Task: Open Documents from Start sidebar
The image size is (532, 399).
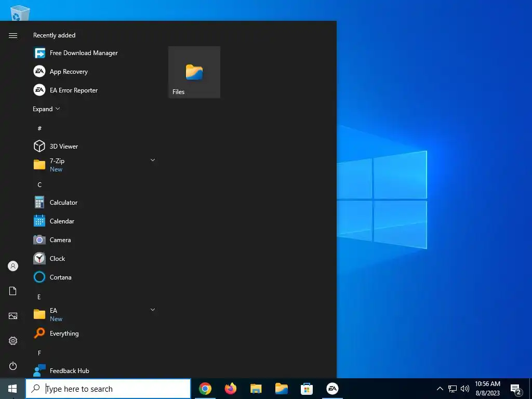Action: pos(13,291)
